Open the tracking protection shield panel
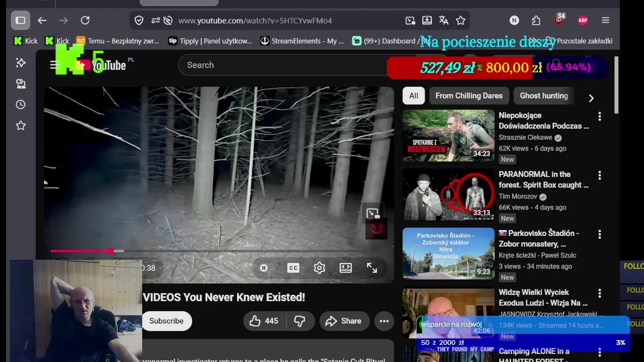Screen dimensions: 644x362 click(139, 21)
